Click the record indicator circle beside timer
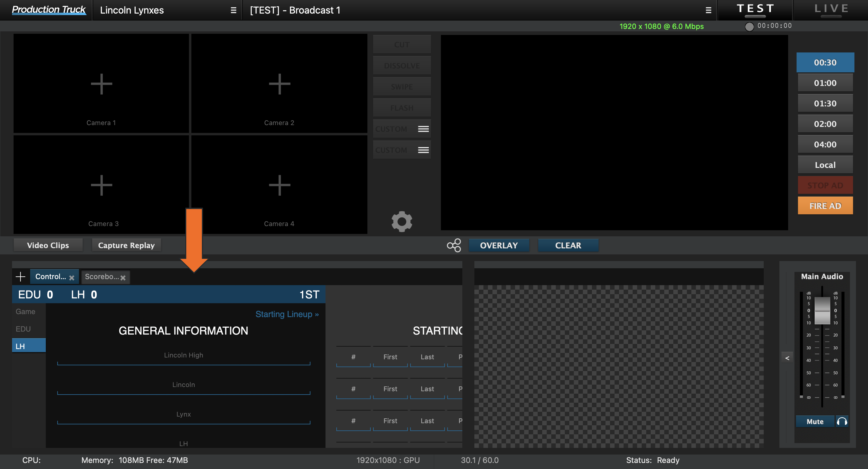868x469 pixels. point(749,27)
